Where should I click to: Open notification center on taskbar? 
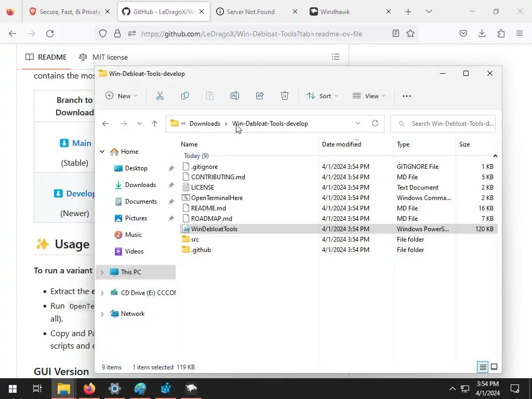click(x=515, y=389)
